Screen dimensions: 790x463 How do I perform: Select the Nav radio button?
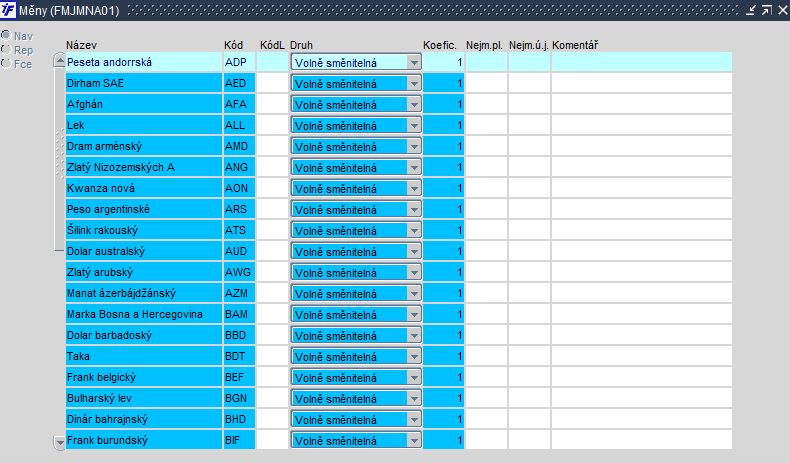coord(6,35)
